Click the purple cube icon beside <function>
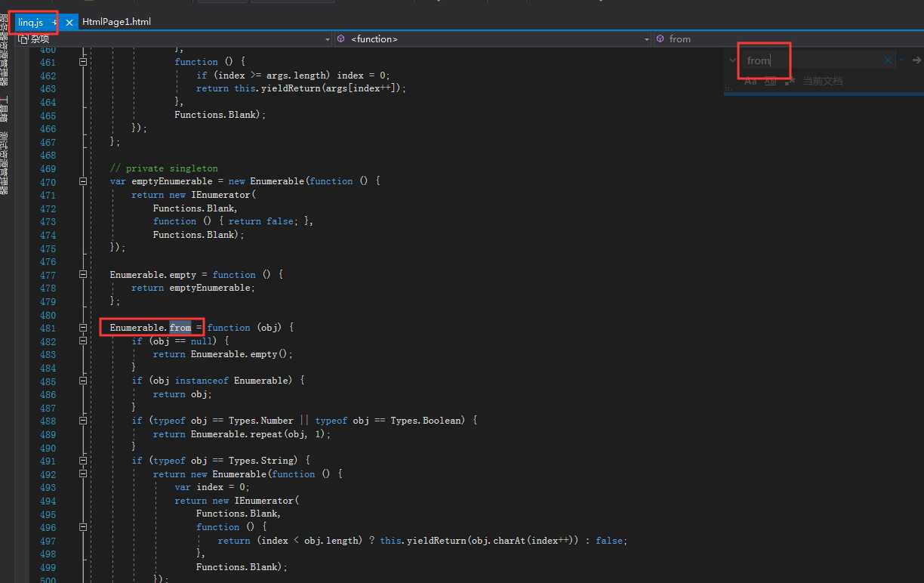 click(341, 39)
